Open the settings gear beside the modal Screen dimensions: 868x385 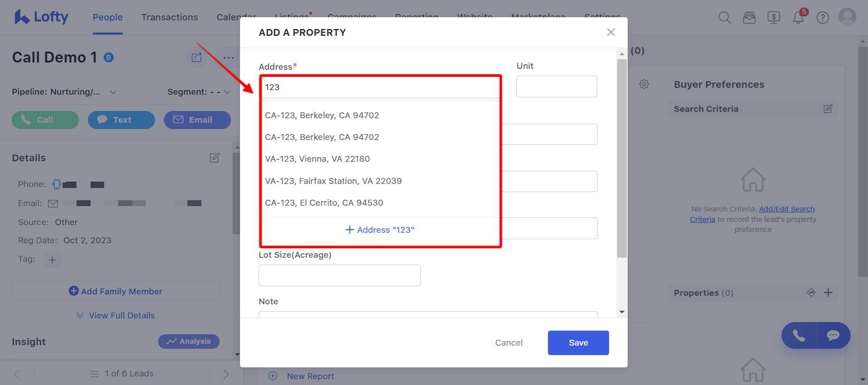click(644, 84)
